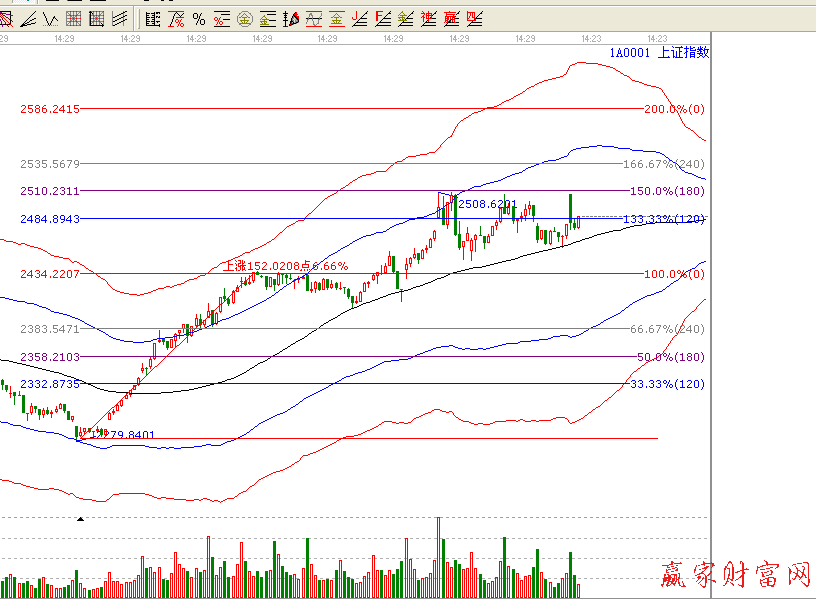Select the red slashed percent tool
Viewport: 816px width, 599px height.
(x=176, y=19)
